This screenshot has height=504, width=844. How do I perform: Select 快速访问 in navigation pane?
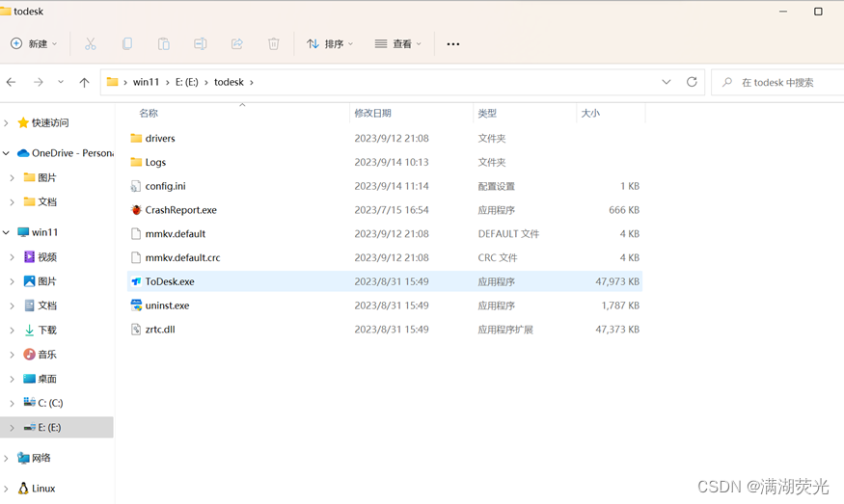pyautogui.click(x=50, y=123)
